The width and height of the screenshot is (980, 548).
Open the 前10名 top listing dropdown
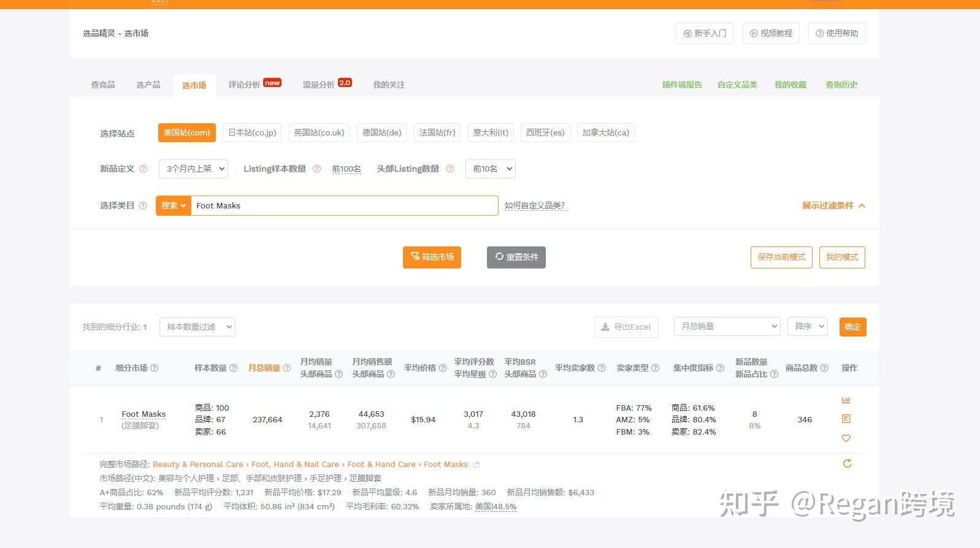[x=491, y=169]
